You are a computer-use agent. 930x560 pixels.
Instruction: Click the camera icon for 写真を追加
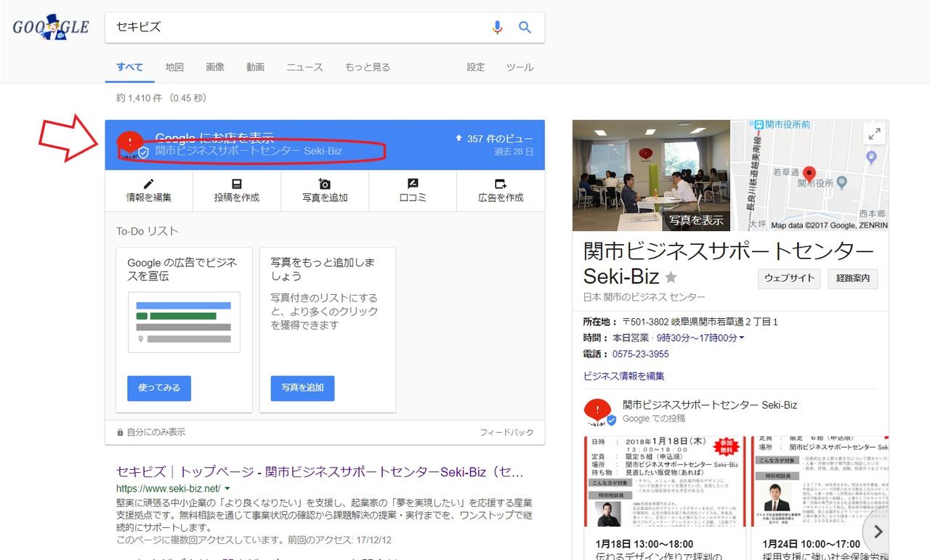pos(325,184)
